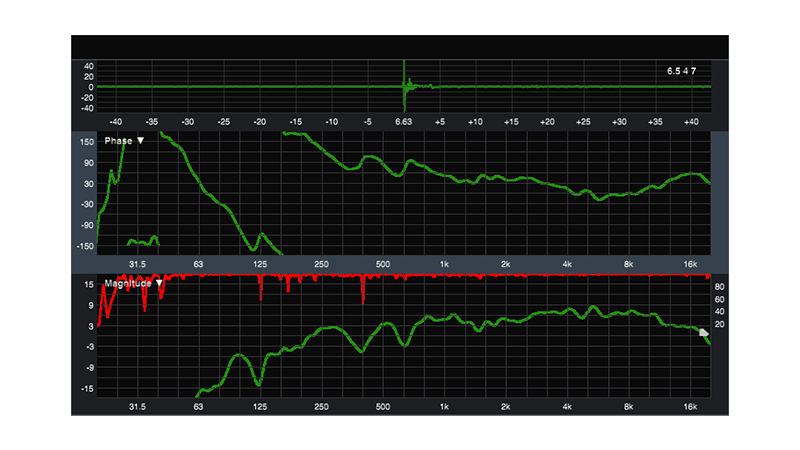Click the 80 coherence scale label

tap(719, 287)
